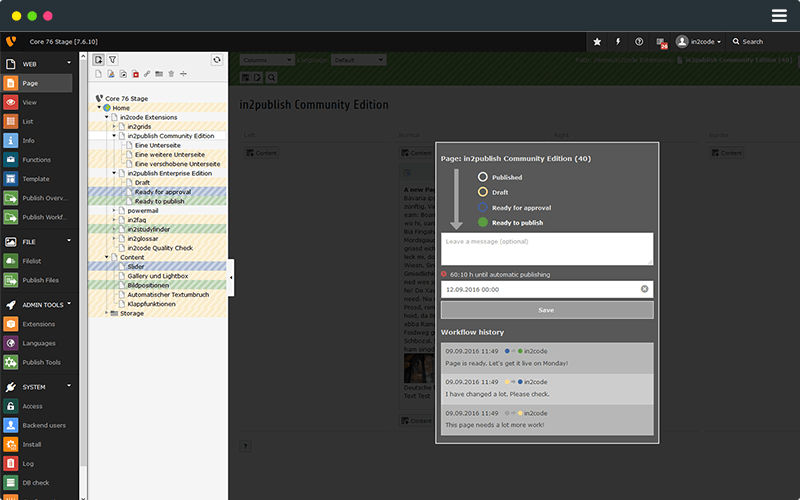This screenshot has width=800, height=500.
Task: Open the Log module icon
Action: tap(11, 464)
